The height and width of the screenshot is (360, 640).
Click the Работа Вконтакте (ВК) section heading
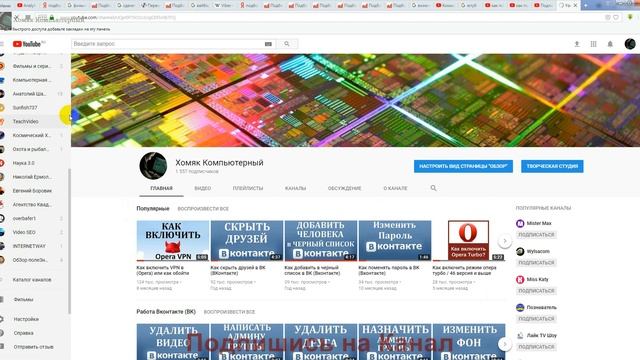pos(166,312)
